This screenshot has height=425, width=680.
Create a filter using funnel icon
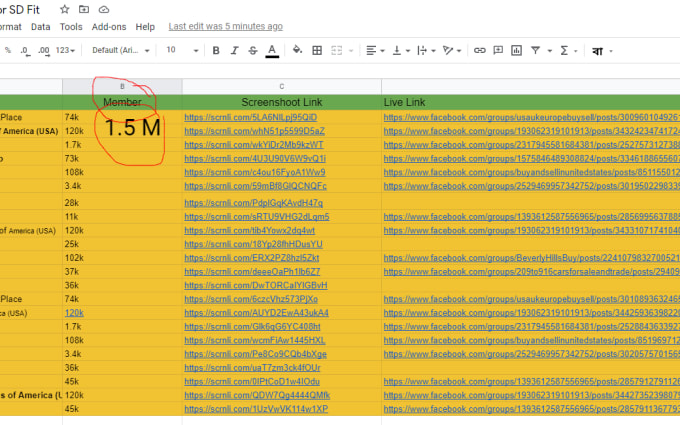coord(536,50)
